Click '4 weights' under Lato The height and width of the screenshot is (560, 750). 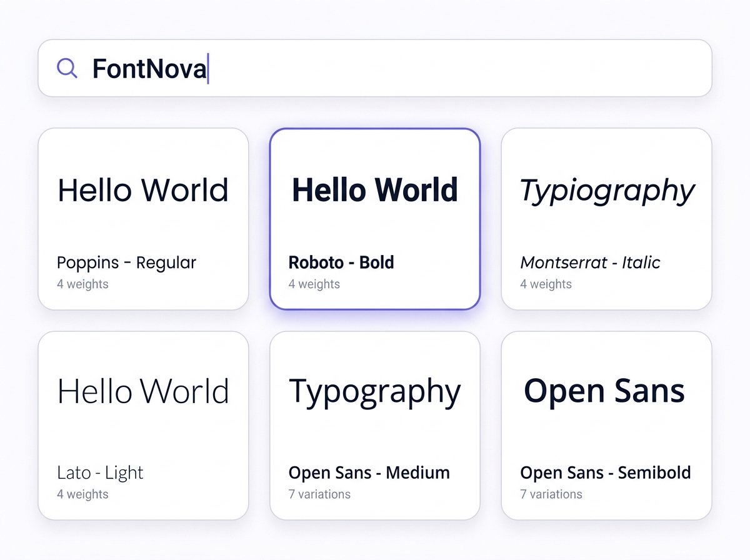point(82,494)
